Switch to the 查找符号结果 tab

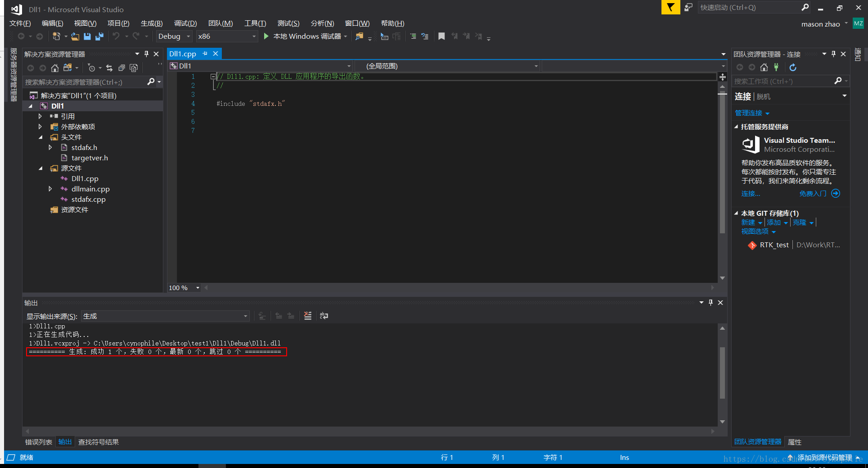point(99,442)
